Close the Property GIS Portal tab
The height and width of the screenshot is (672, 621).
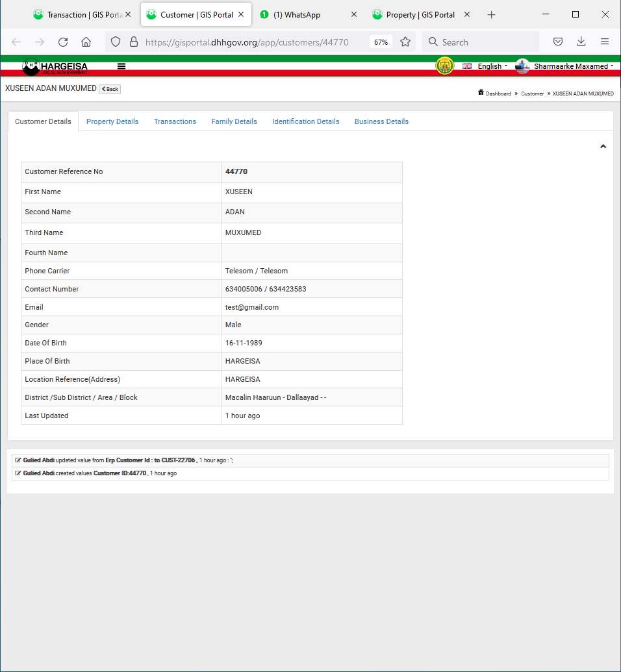(x=467, y=14)
